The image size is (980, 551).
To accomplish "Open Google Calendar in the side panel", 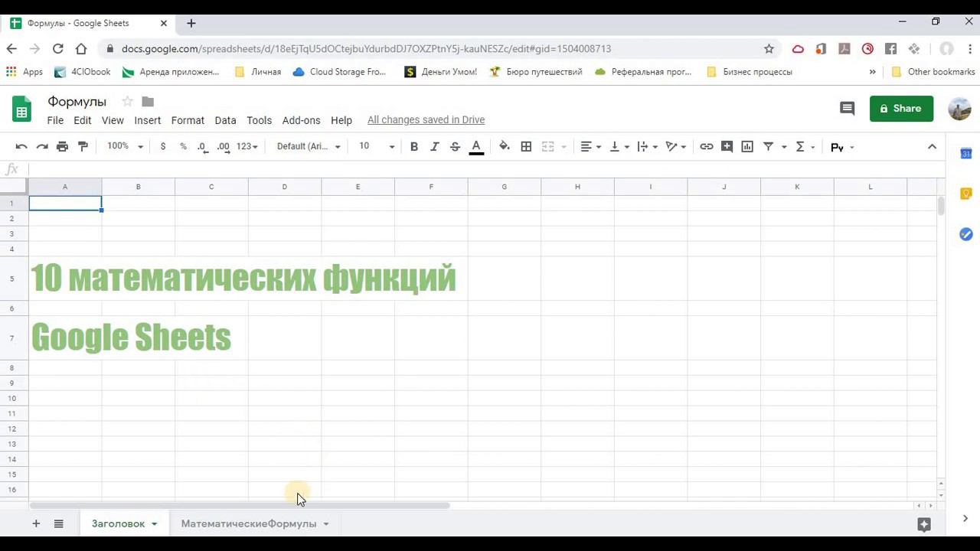I will point(966,154).
